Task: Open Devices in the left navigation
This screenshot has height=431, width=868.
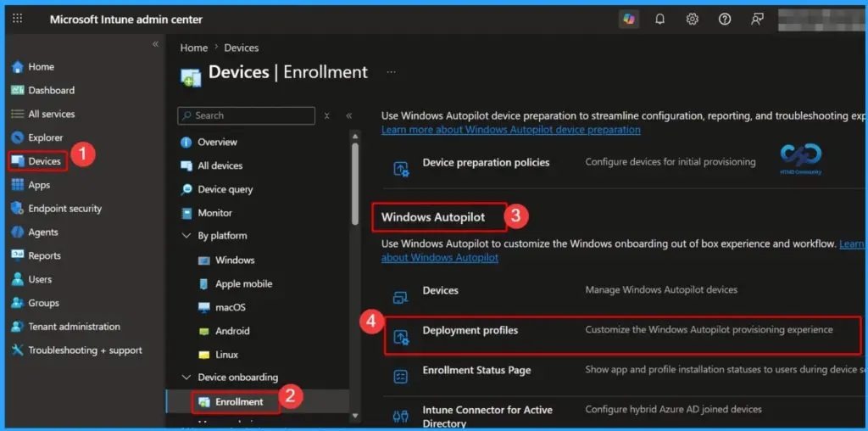Action: pyautogui.click(x=37, y=161)
